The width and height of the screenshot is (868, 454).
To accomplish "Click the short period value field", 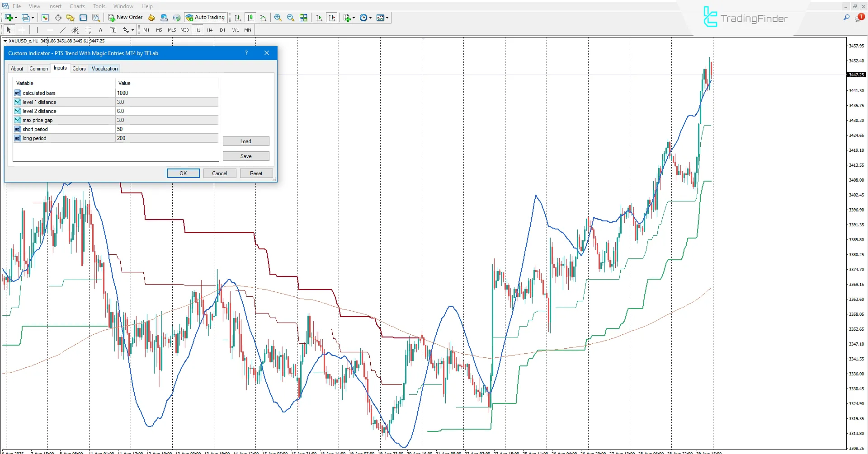I will (x=166, y=129).
